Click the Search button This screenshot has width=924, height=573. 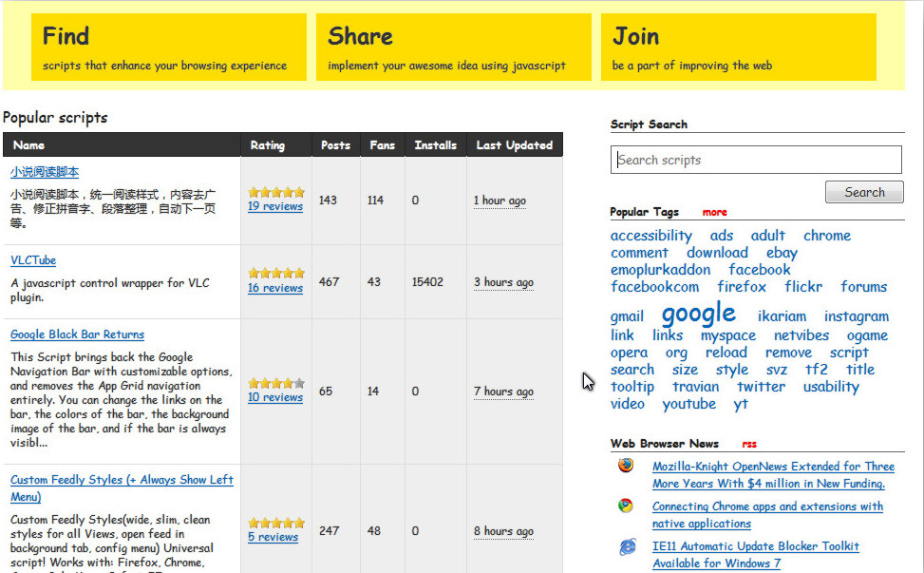tap(863, 192)
